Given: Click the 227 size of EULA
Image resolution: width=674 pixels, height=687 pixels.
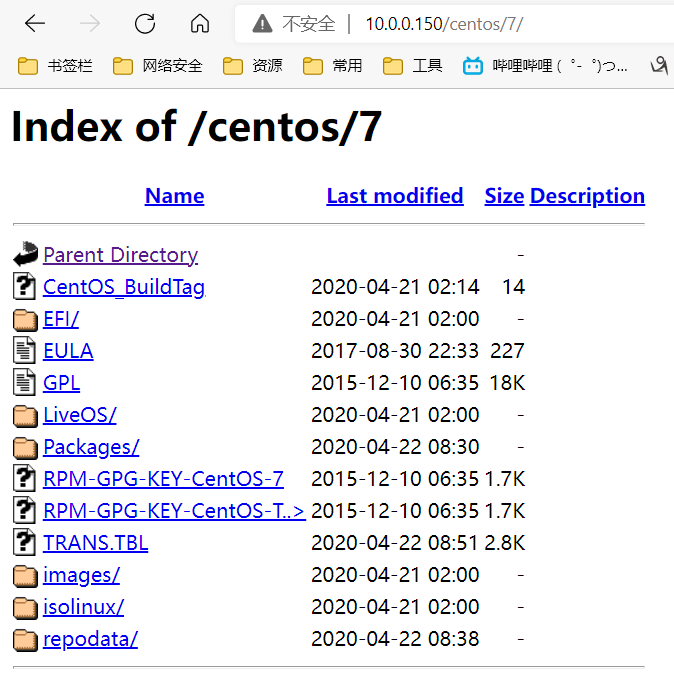Looking at the screenshot, I should (507, 351).
